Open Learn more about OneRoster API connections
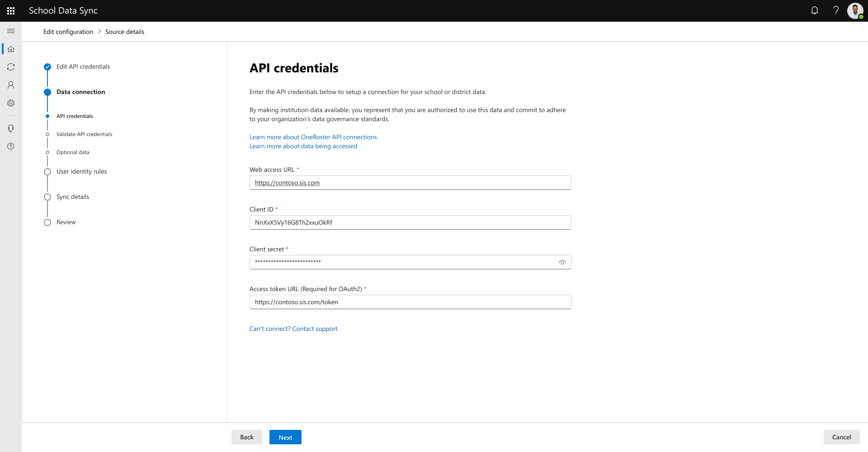This screenshot has height=452, width=868. pos(313,137)
